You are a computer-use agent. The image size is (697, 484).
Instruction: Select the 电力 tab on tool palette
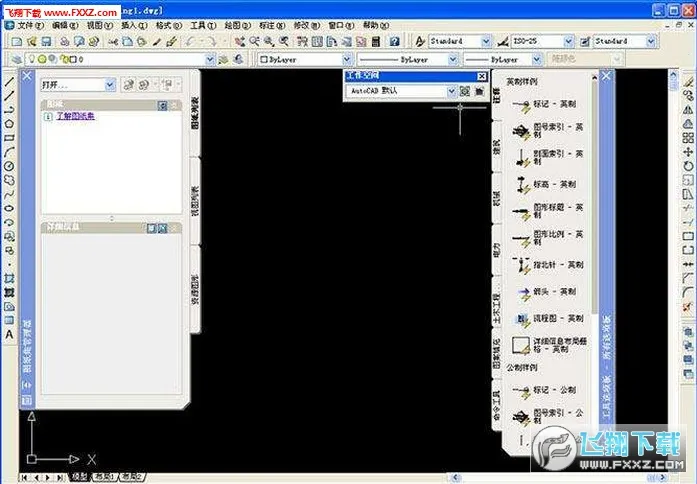497,250
